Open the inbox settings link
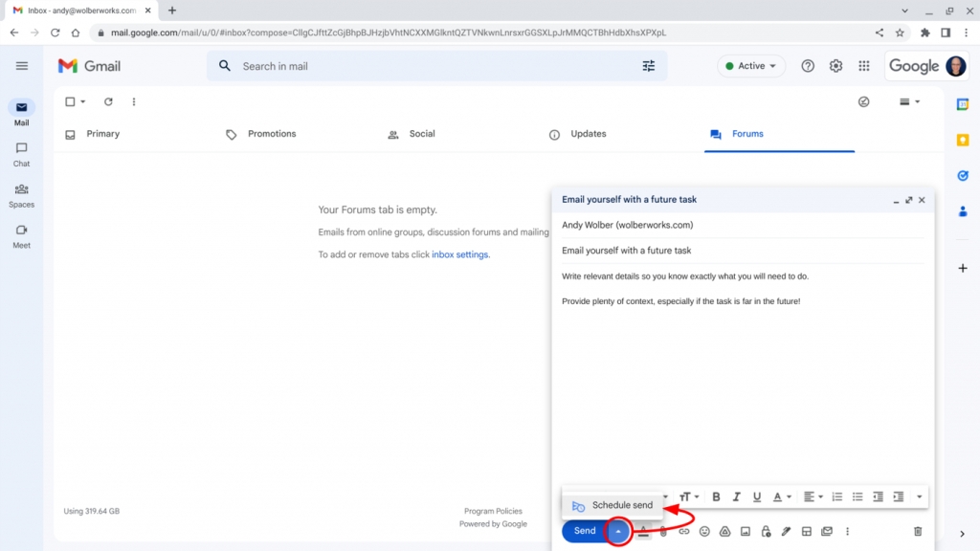Image resolution: width=980 pixels, height=551 pixels. (459, 254)
